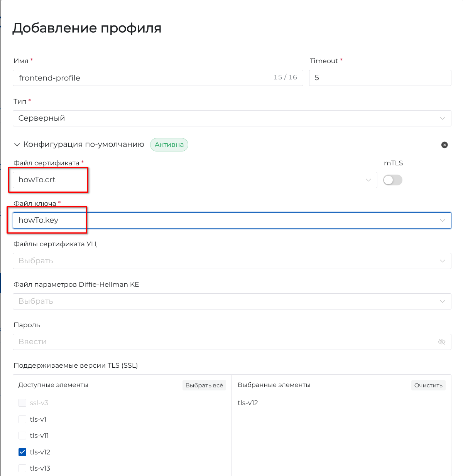Image resolution: width=463 pixels, height=476 pixels.
Task: Click the Пароль input field
Action: click(x=224, y=342)
